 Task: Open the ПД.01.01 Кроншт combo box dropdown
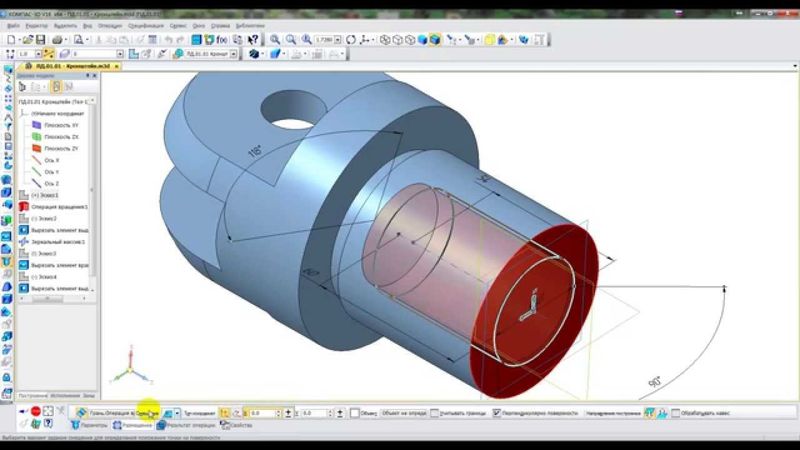coord(234,54)
